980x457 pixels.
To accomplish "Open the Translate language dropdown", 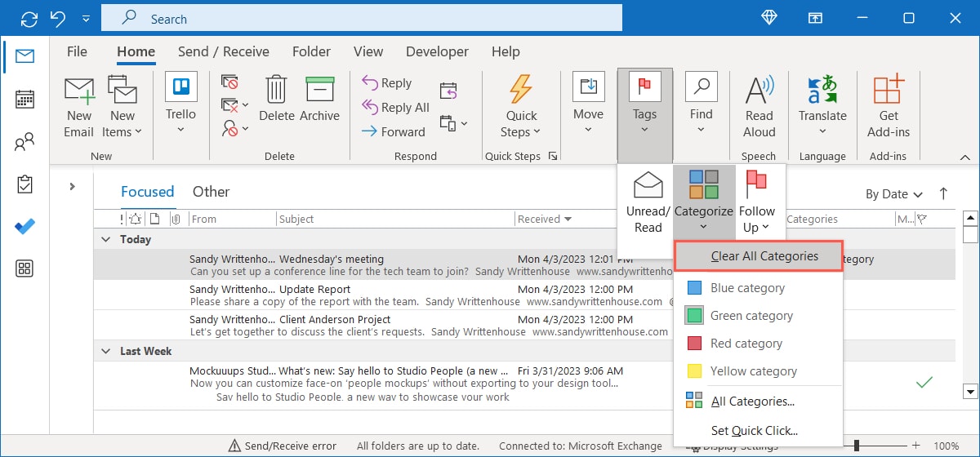I will (x=822, y=107).
